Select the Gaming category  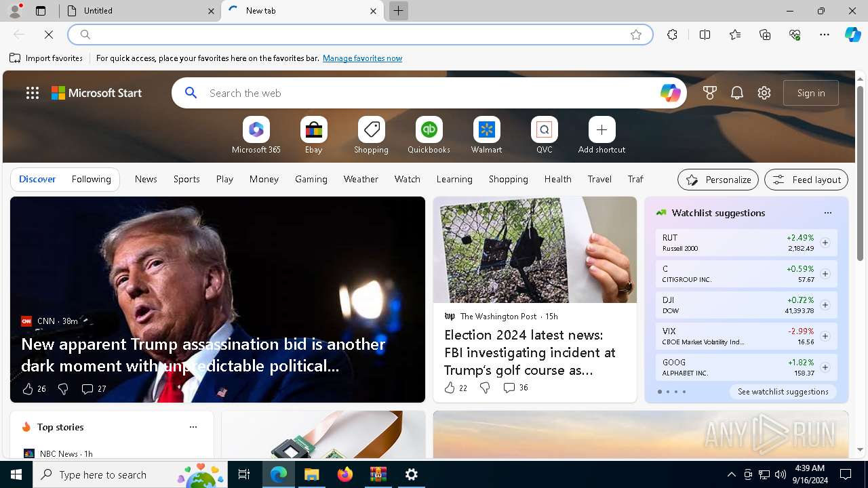point(311,179)
